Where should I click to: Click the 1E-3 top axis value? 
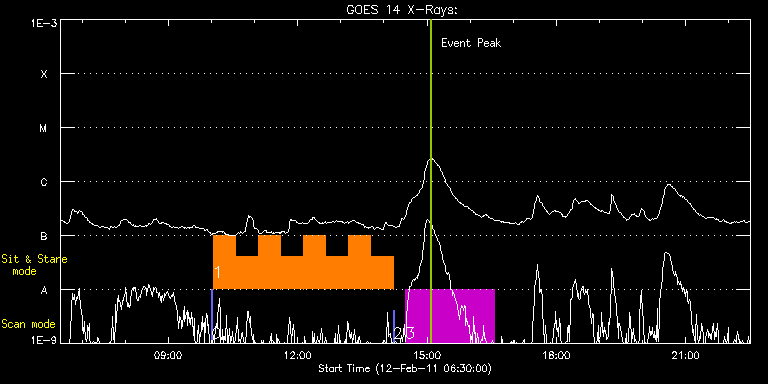point(44,23)
